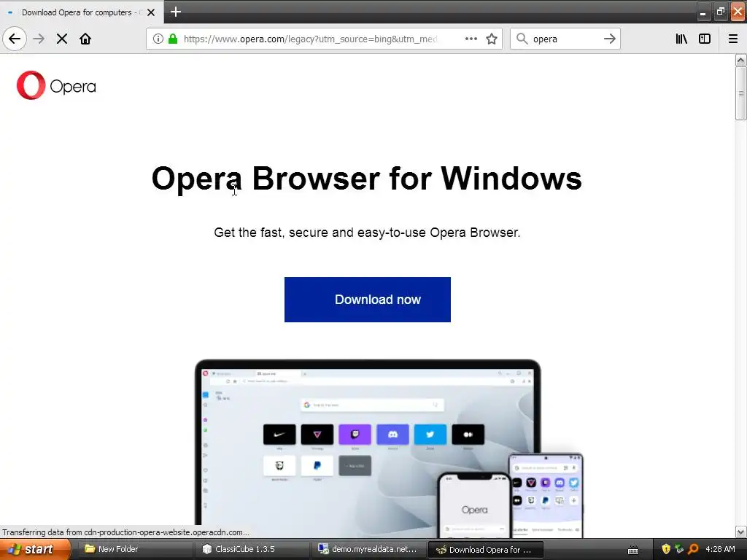
Task: Switch to demo.myrealdata.net taskbar item
Action: (x=368, y=549)
